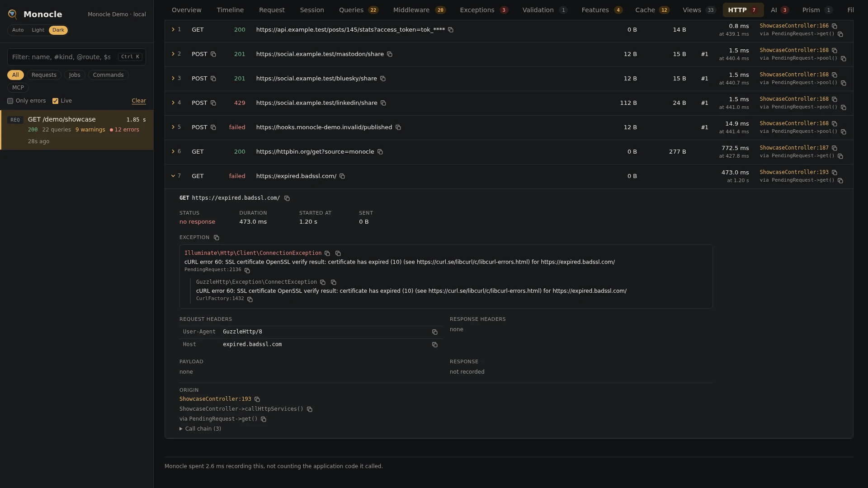Expand the linkedin 429 row 4
Image resolution: width=868 pixels, height=488 pixels.
click(173, 103)
